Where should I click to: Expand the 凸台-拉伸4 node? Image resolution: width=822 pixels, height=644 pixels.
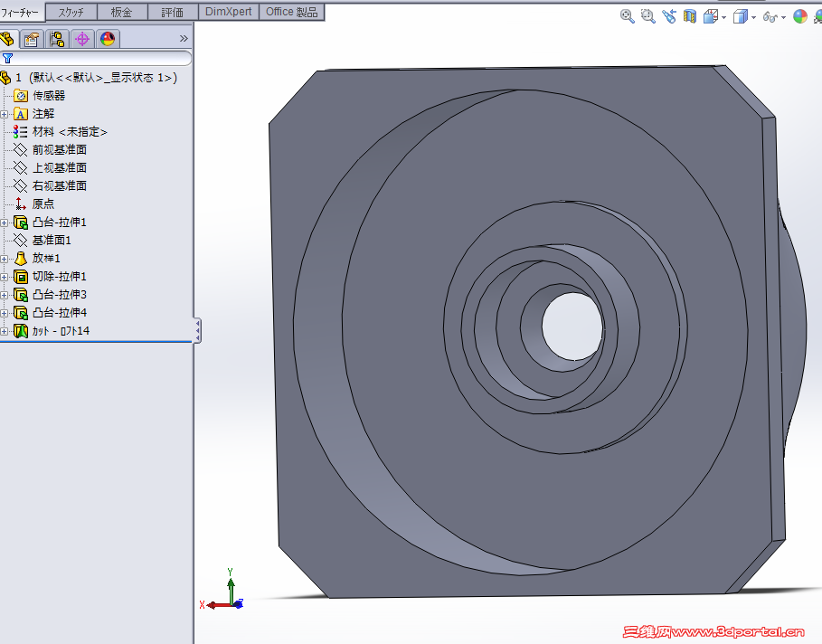[5, 313]
